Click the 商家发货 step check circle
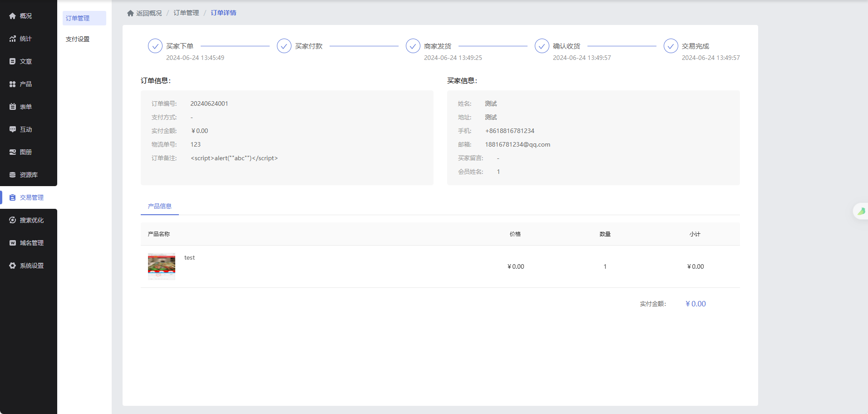Viewport: 868px width, 414px height. click(x=413, y=46)
